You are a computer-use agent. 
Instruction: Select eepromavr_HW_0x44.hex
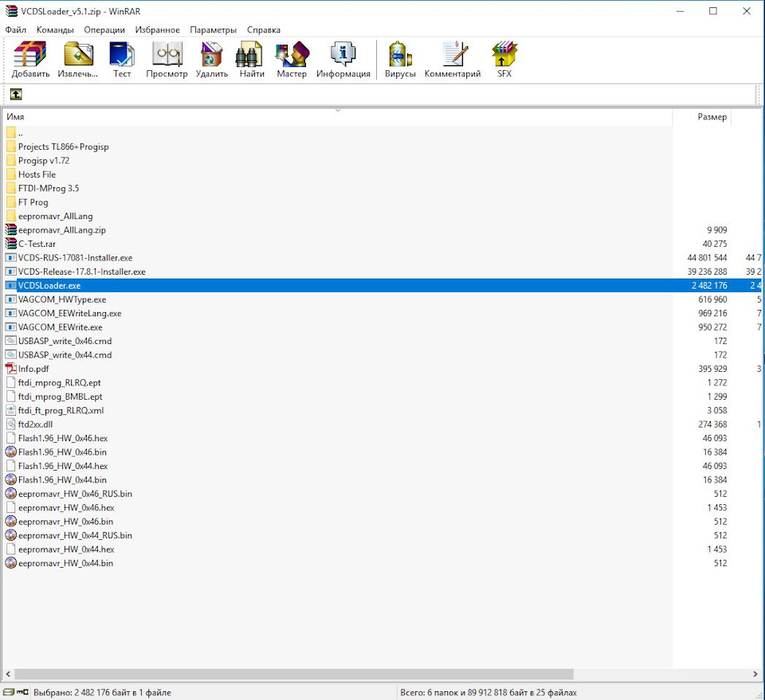(x=66, y=549)
